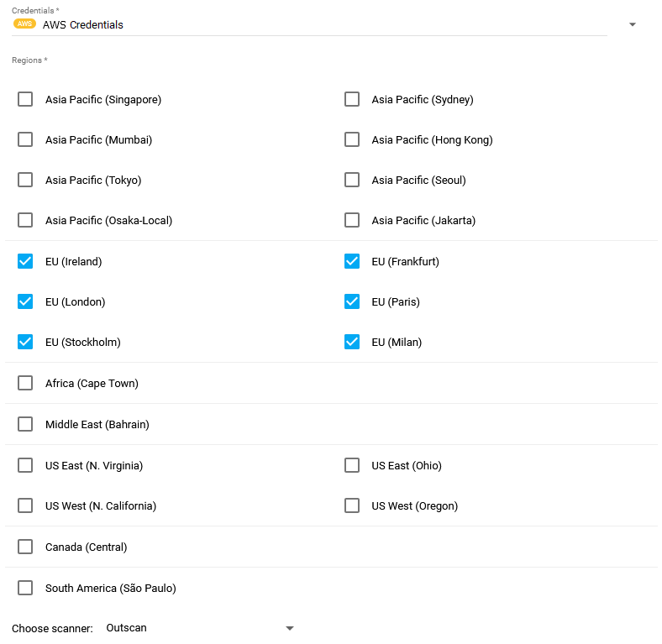Check the Asia Pacific (Sydney) region
Viewport: 662px width, 644px height.
pyautogui.click(x=352, y=100)
